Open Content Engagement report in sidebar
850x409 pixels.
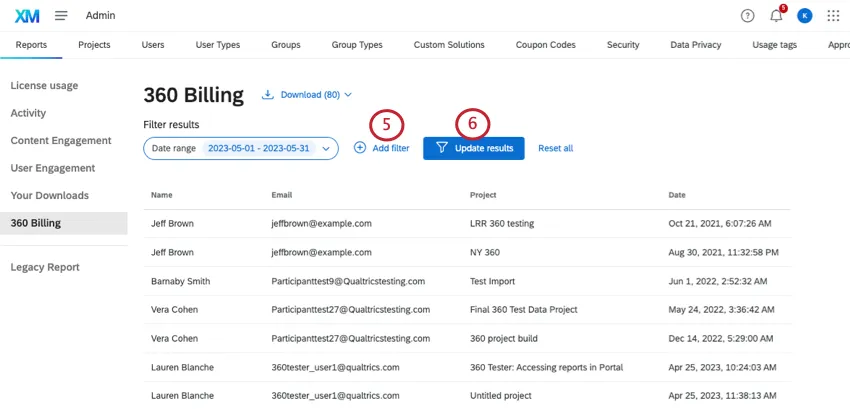click(61, 141)
